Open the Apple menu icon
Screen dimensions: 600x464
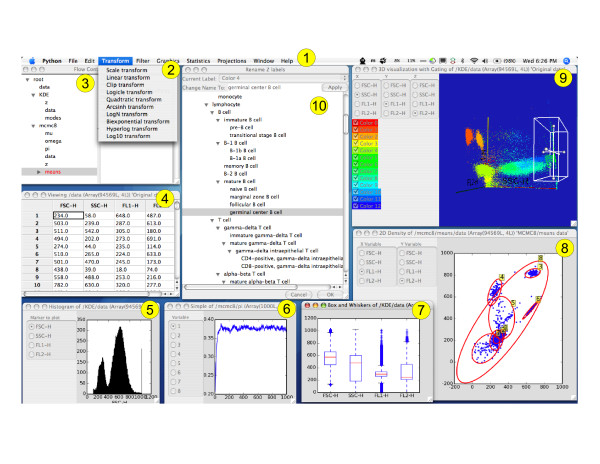click(x=32, y=61)
